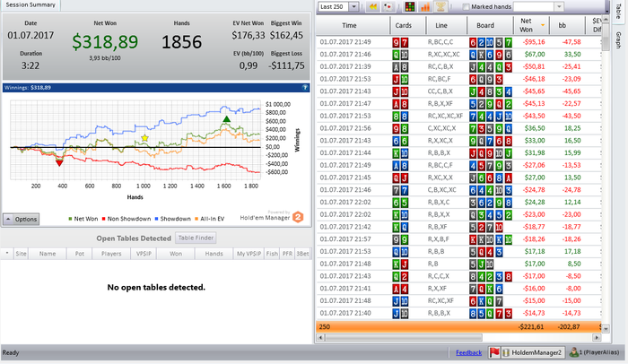
Task: Click the trophy toolbar icon
Action: point(440,7)
